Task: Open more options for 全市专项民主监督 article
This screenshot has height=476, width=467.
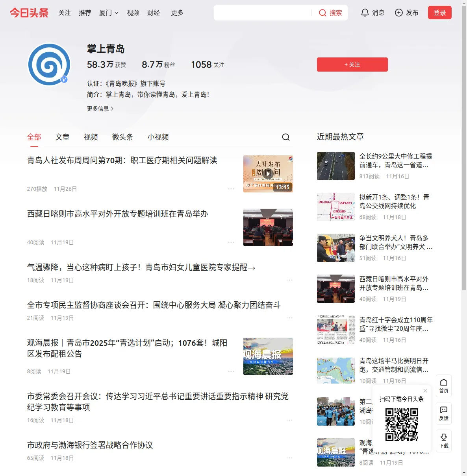Action: [x=289, y=318]
